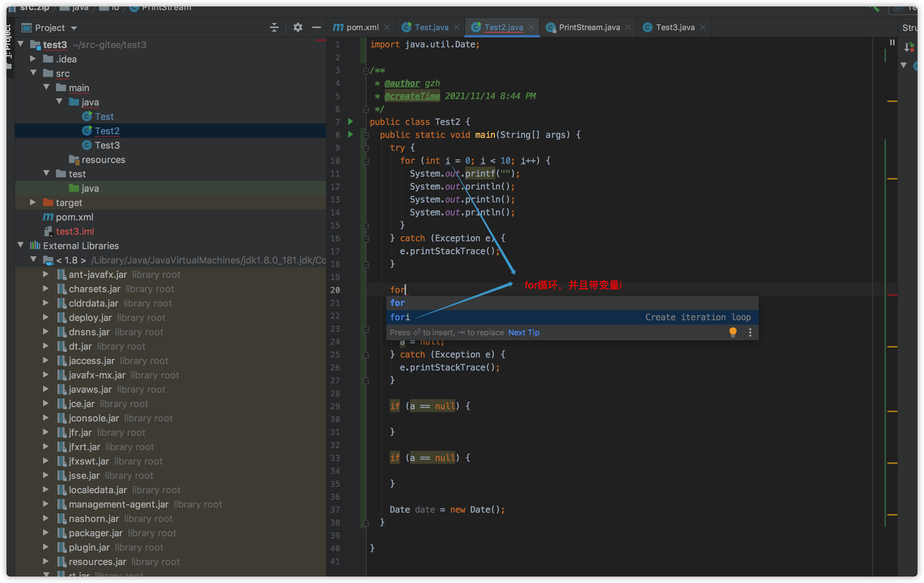Toggle code fold on the try block line
The width and height of the screenshot is (924, 583).
pyautogui.click(x=366, y=148)
